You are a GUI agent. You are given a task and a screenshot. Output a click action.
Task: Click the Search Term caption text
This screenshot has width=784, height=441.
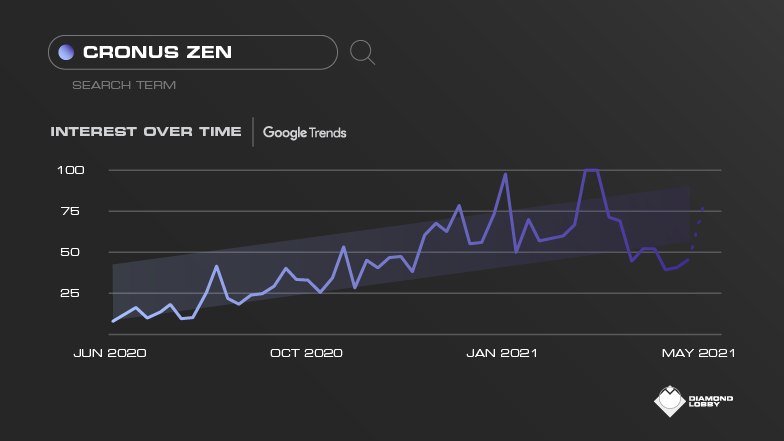(x=124, y=85)
